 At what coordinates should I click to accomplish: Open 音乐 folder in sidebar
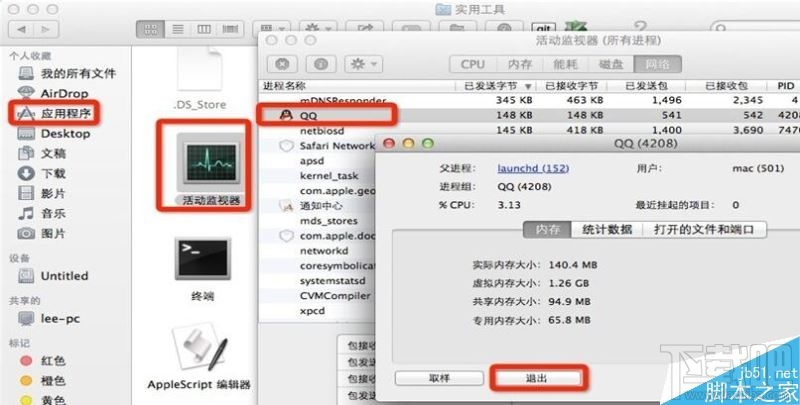click(x=42, y=213)
